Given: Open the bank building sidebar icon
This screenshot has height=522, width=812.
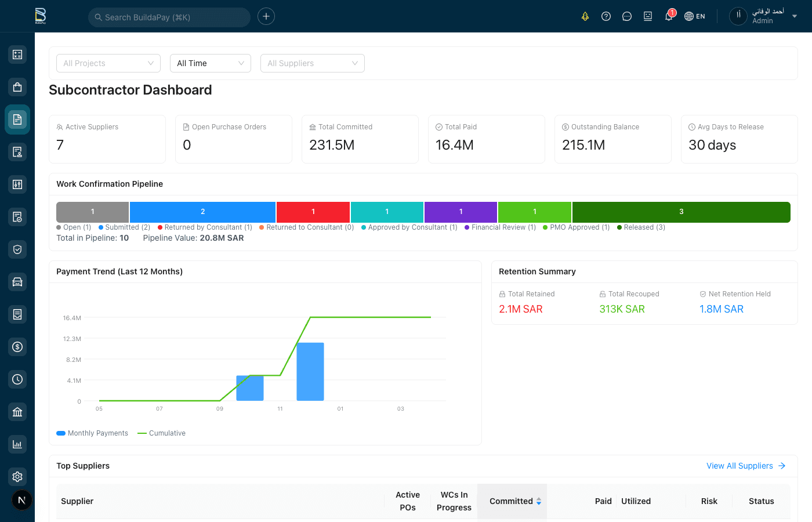Looking at the screenshot, I should click(17, 412).
